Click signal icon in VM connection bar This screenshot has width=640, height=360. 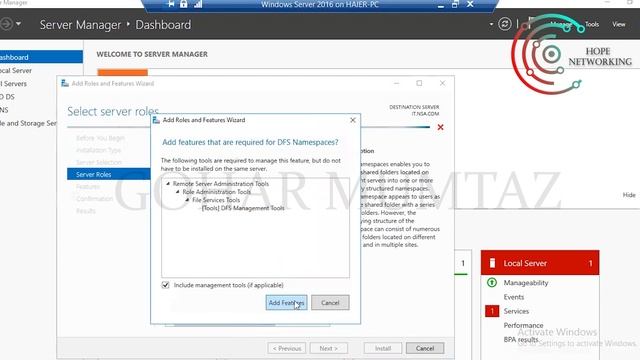198,4
